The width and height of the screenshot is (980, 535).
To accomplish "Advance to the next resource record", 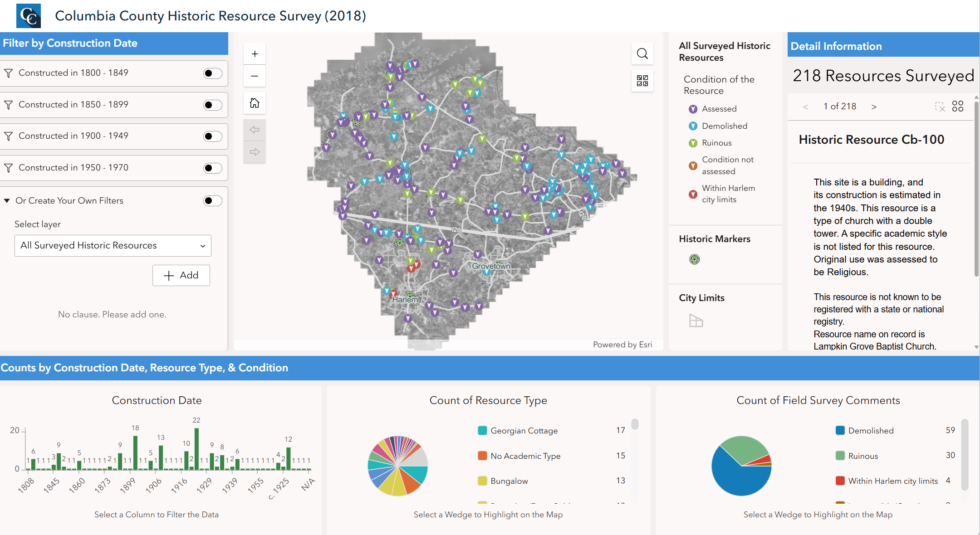I will (874, 107).
